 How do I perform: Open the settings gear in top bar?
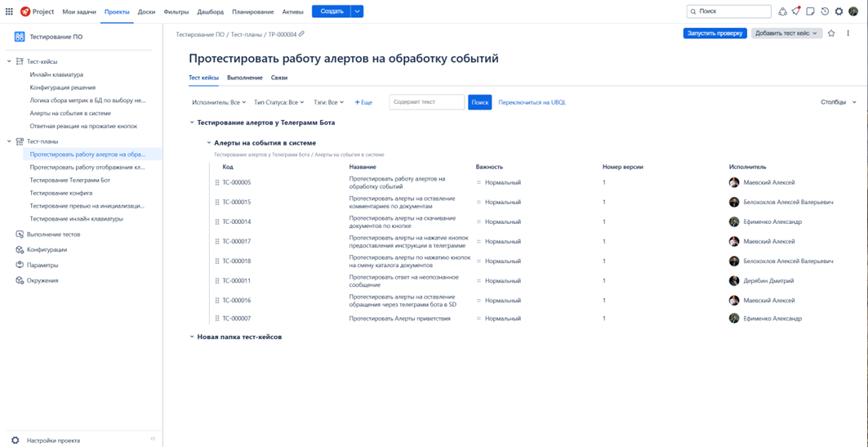(x=839, y=11)
